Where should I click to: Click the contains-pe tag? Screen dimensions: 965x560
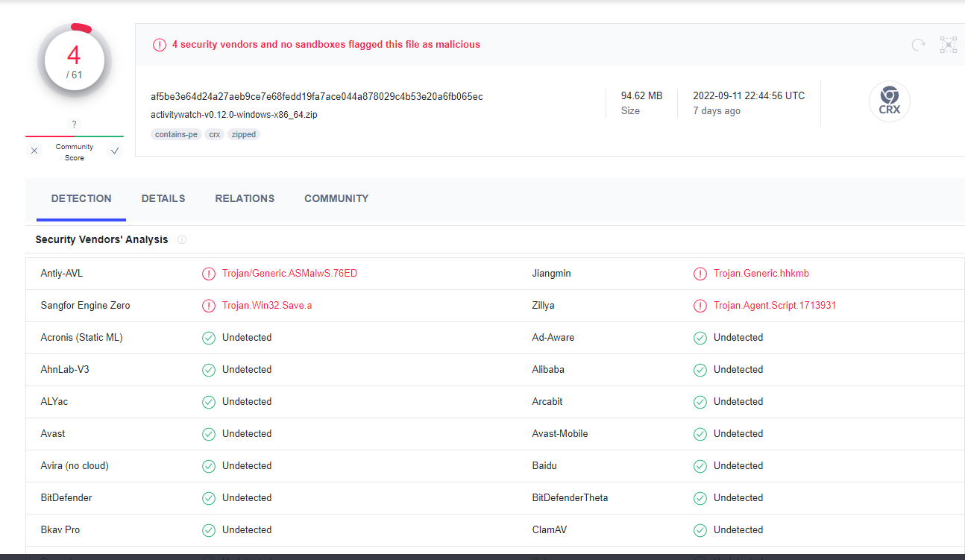(176, 134)
